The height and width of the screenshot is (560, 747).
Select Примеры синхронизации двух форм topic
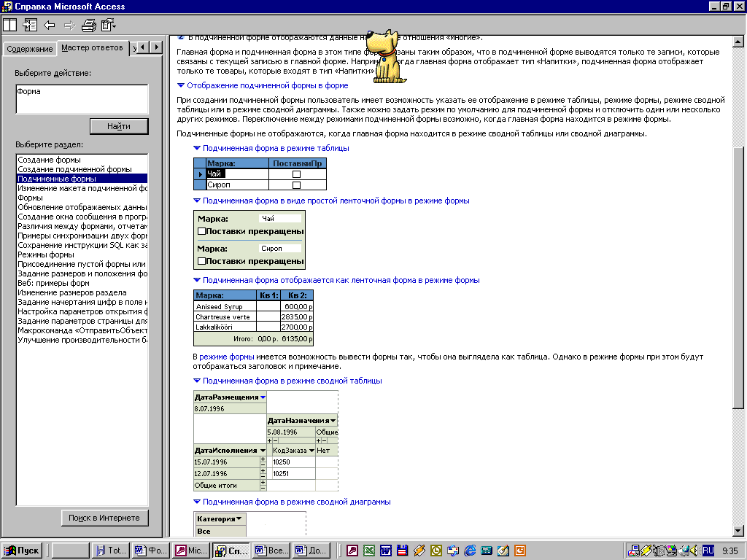(x=82, y=236)
